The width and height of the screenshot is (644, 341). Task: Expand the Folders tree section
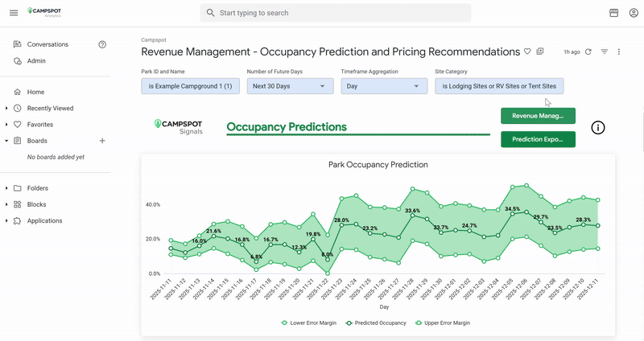(x=7, y=188)
